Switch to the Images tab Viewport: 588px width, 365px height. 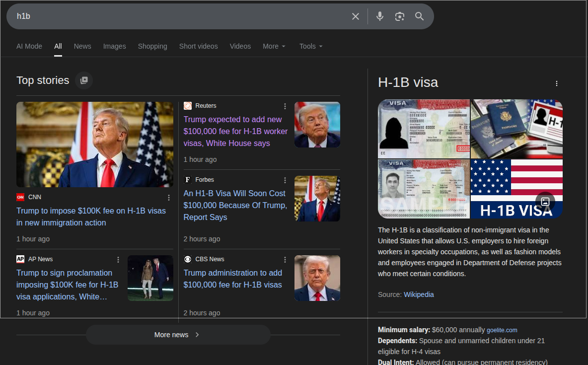tap(114, 46)
